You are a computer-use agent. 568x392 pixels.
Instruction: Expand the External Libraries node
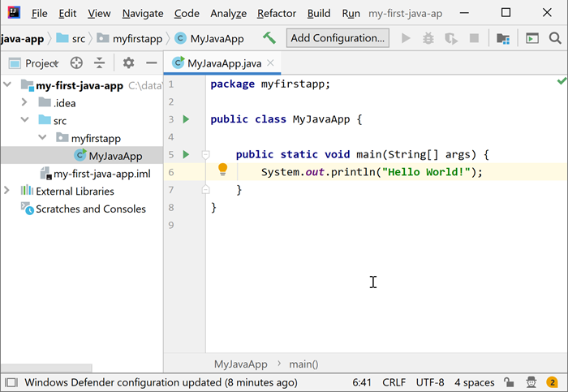(7, 192)
